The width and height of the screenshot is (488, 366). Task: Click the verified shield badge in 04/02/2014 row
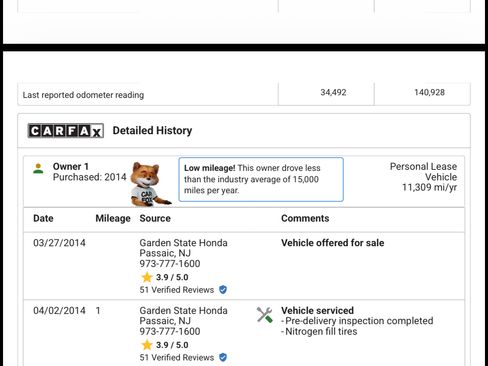pyautogui.click(x=223, y=357)
